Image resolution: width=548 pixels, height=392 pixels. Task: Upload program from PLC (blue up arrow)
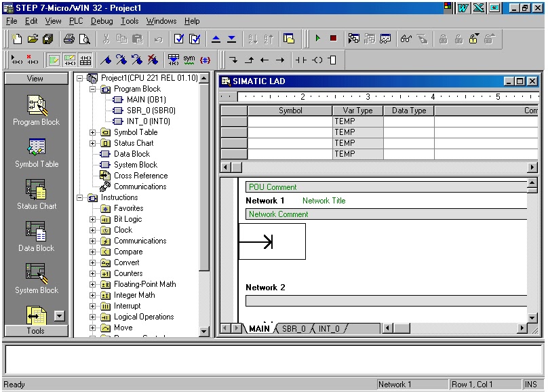click(x=216, y=39)
